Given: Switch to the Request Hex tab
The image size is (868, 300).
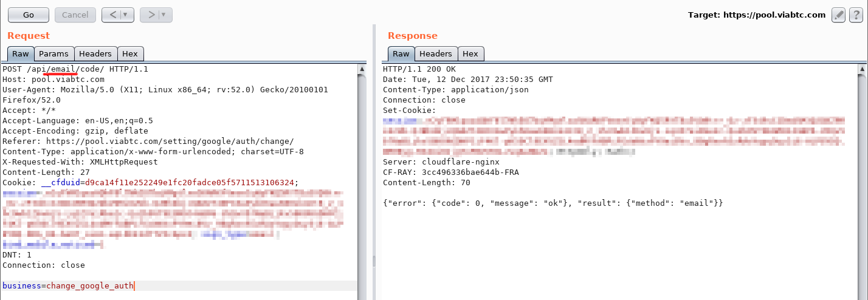Looking at the screenshot, I should click(131, 54).
